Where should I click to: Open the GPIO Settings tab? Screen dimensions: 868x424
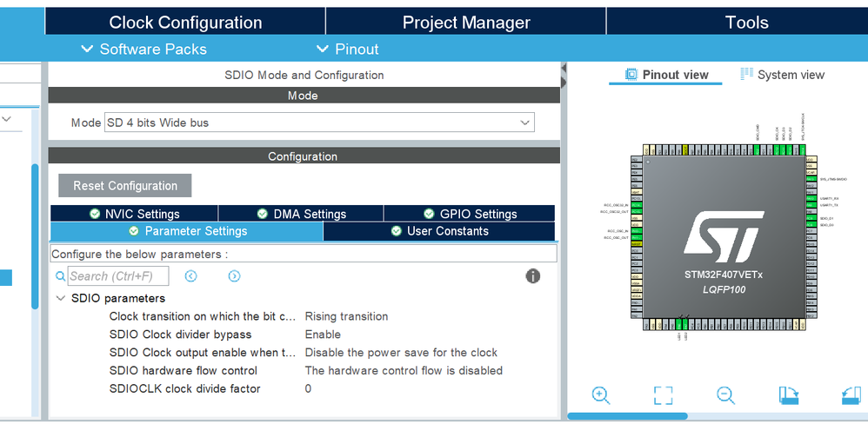click(470, 214)
